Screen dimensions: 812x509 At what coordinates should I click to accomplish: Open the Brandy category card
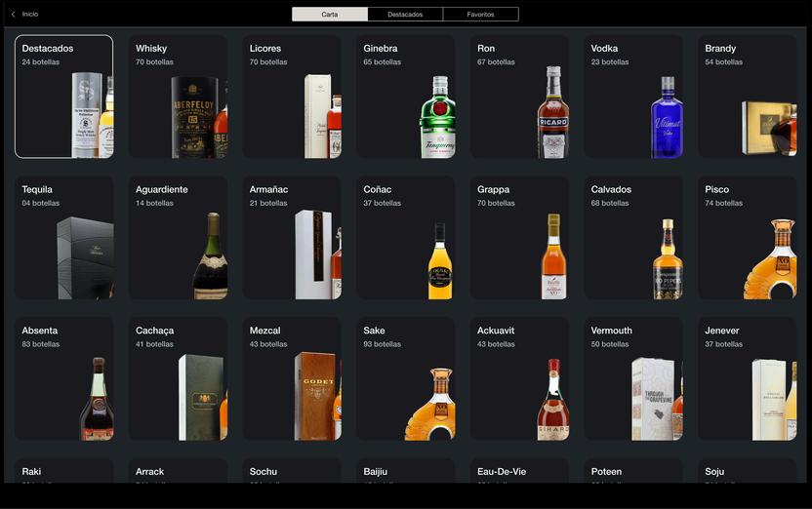748,97
